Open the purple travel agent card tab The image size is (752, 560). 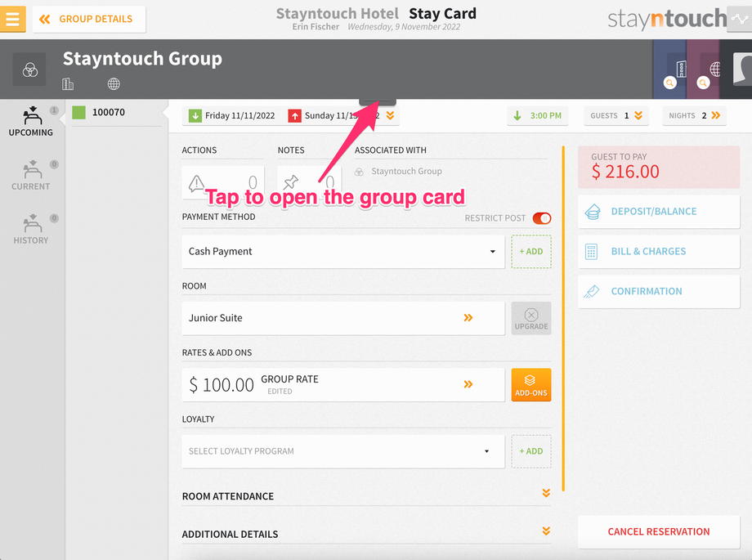point(704,69)
